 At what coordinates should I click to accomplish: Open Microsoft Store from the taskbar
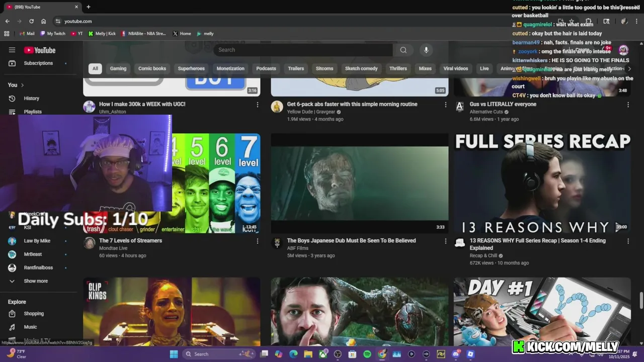352,354
